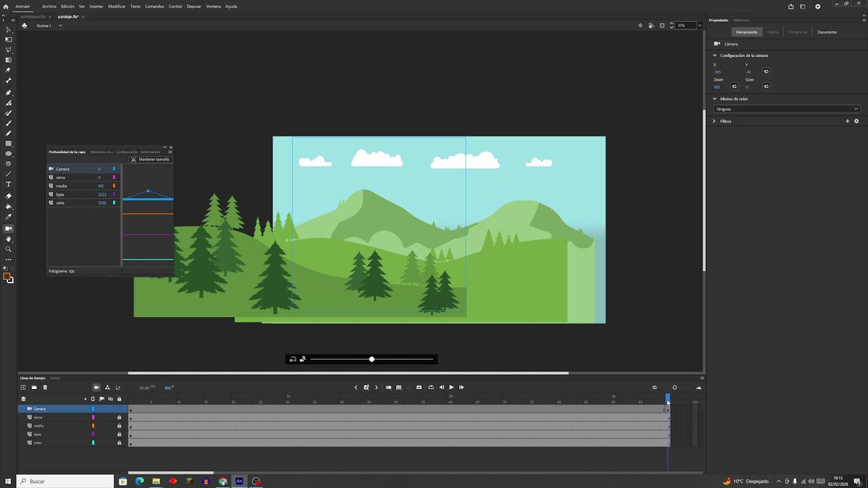Select the Eraser tool
This screenshot has height=488, width=868.
[x=8, y=196]
